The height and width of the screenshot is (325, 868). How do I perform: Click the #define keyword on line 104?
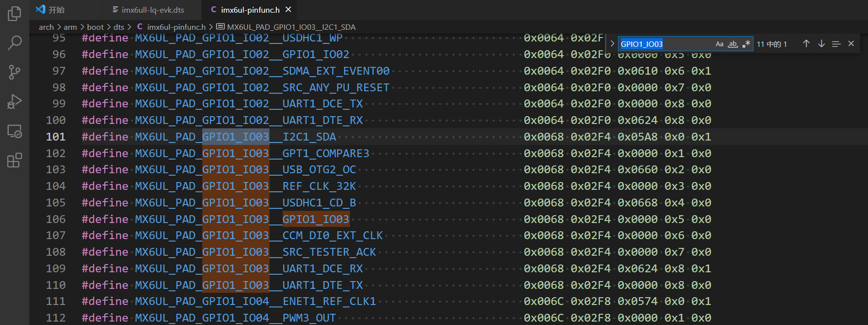pos(105,186)
